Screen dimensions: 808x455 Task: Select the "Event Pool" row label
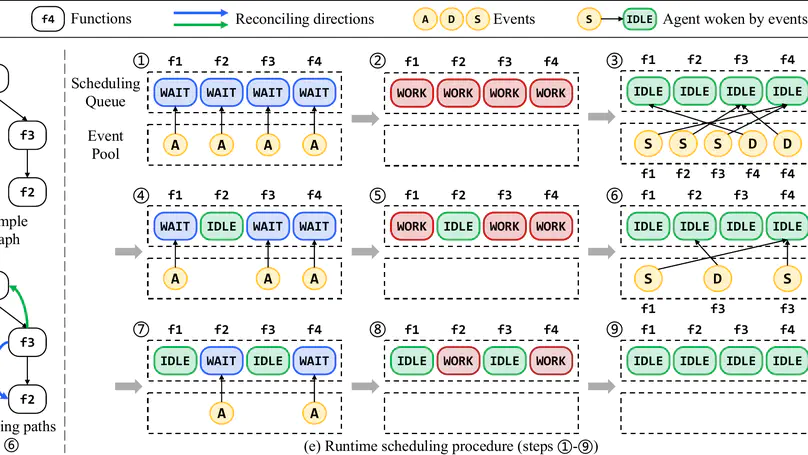[105, 145]
